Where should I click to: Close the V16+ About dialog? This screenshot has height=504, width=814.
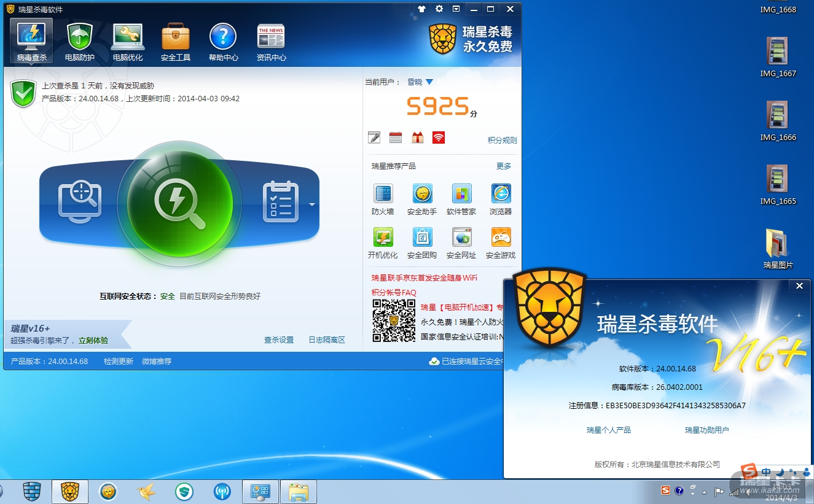click(x=799, y=286)
